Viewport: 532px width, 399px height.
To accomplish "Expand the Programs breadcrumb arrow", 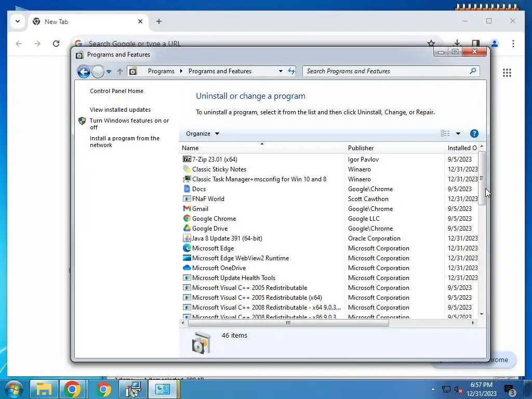I will pos(181,71).
